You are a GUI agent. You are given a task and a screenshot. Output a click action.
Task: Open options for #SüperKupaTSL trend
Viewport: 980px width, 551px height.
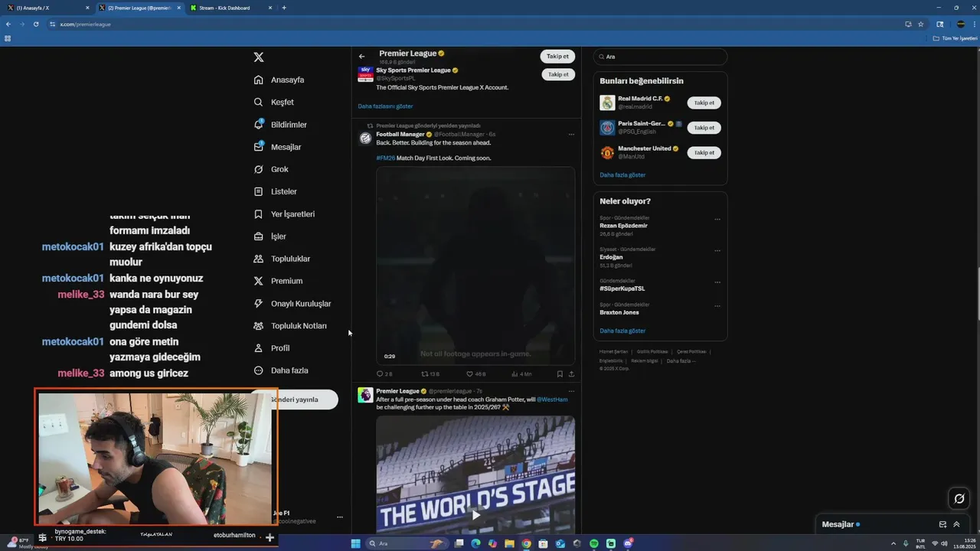717,282
